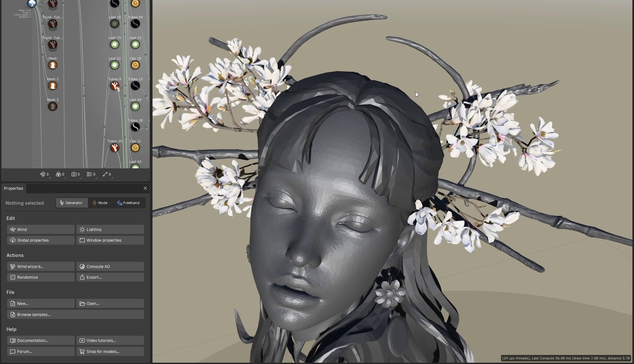This screenshot has height=364, width=634.
Task: Select the Tubes 28 node
Action: click(135, 127)
